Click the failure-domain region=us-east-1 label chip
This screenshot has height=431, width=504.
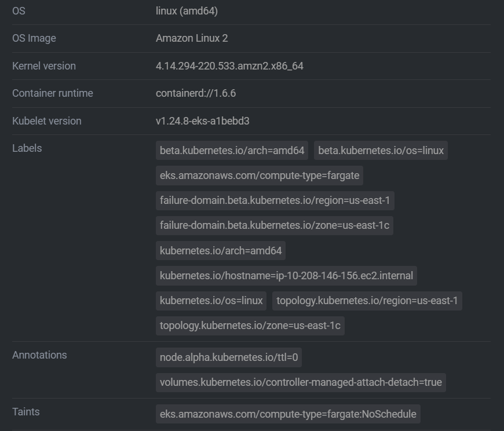[274, 200]
